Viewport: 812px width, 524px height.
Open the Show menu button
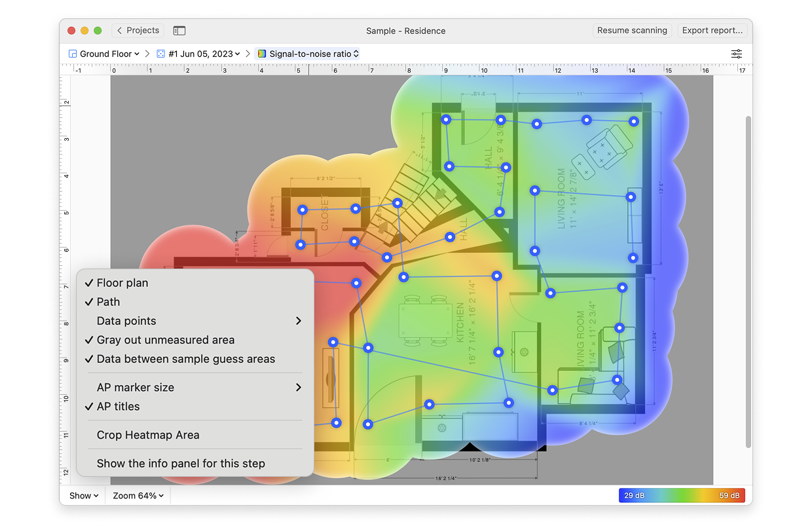(x=84, y=496)
